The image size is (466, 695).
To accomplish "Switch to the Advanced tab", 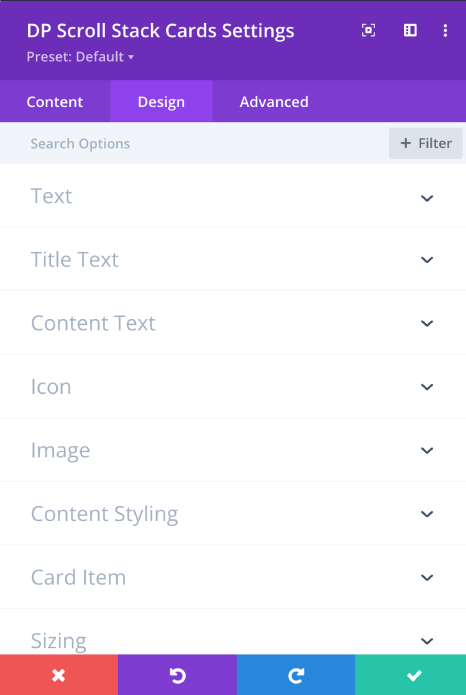I will coord(274,102).
